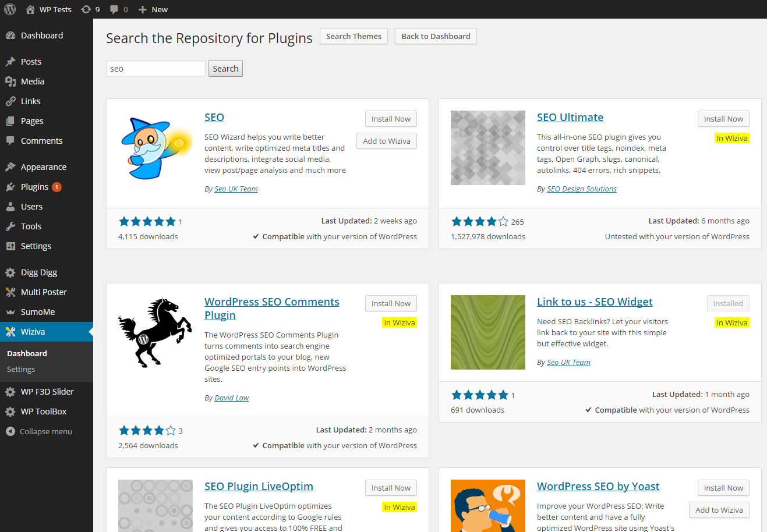Click the star rating for SEO Ultimate
The width and height of the screenshot is (767, 532).
click(x=480, y=221)
